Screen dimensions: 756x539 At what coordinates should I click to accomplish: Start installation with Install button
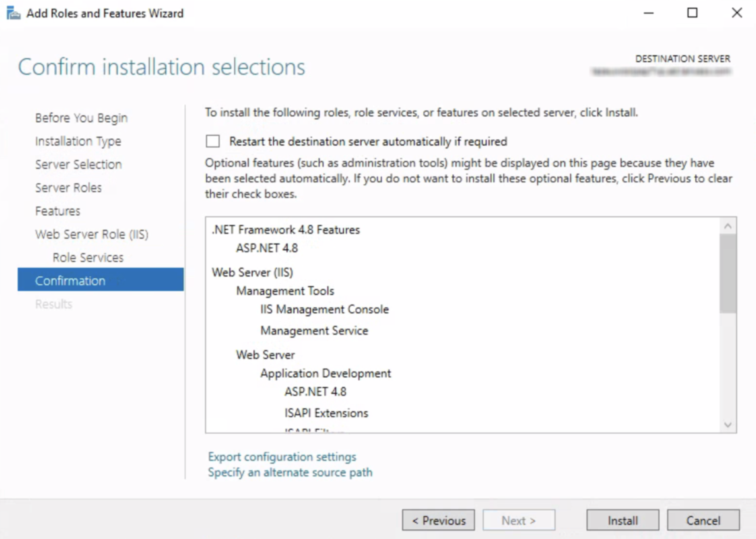(x=622, y=520)
